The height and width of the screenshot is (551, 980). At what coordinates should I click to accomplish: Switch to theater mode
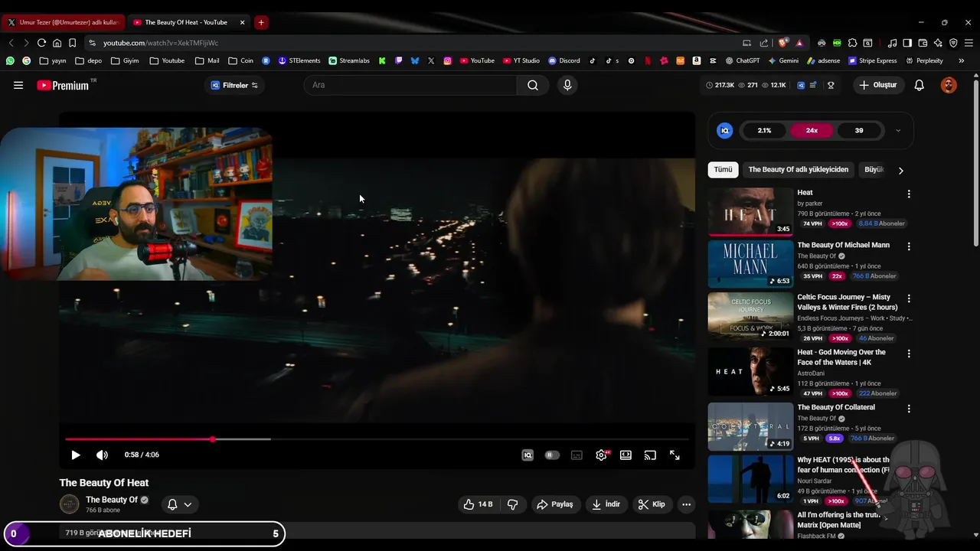tap(626, 455)
